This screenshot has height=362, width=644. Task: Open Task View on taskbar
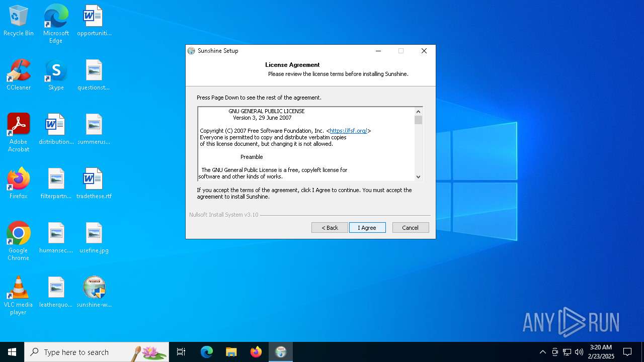coord(181,352)
